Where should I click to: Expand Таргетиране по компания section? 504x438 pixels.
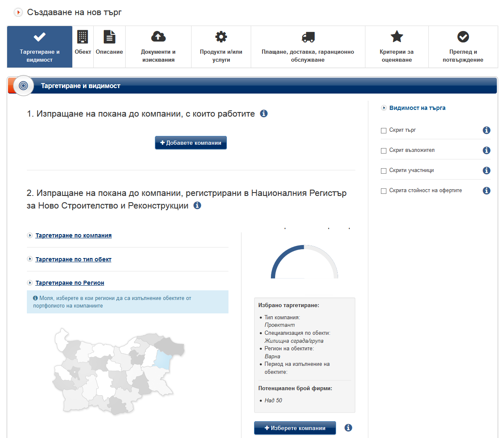[73, 235]
